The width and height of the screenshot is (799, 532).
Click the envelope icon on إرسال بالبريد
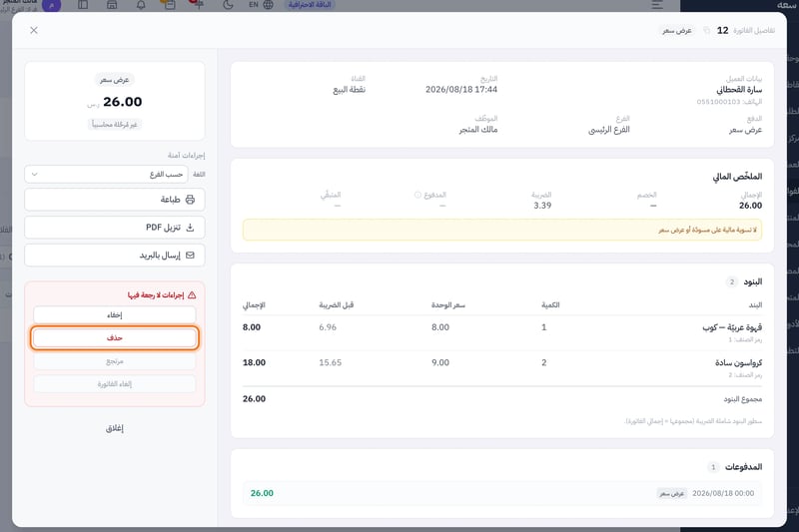(x=190, y=256)
